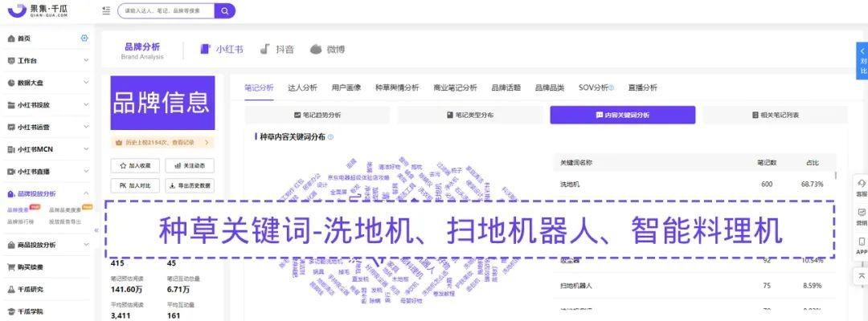Collapse the 品牌投放分析 chevron
This screenshot has width=868, height=321.
point(86,193)
